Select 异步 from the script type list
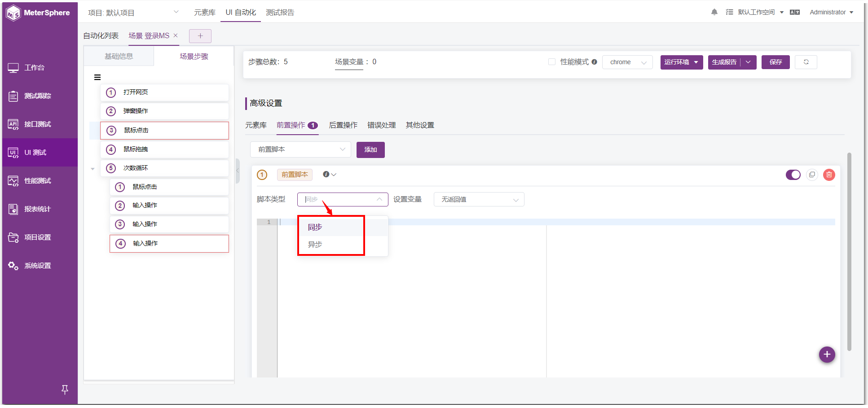 coord(343,245)
